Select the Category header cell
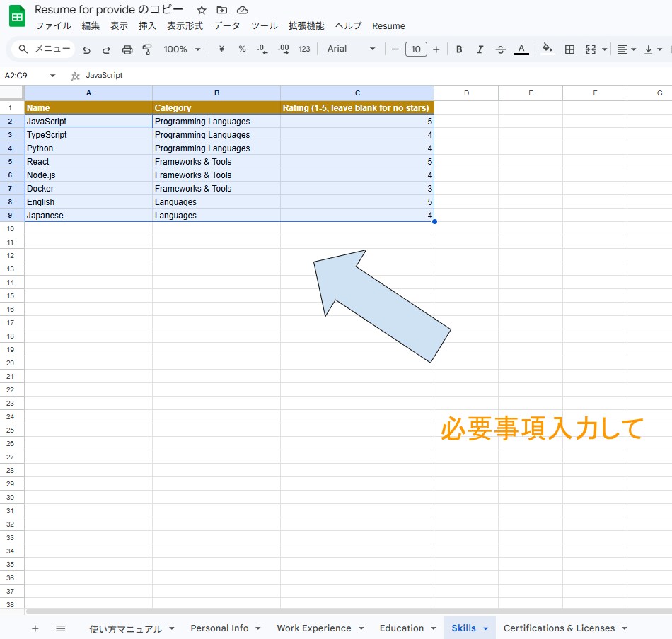 (216, 107)
